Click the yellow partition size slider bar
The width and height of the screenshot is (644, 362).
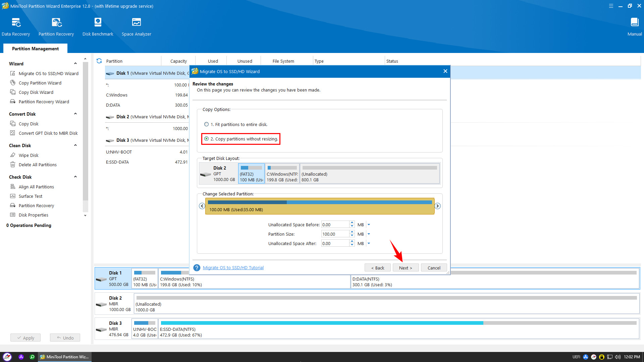pos(320,206)
